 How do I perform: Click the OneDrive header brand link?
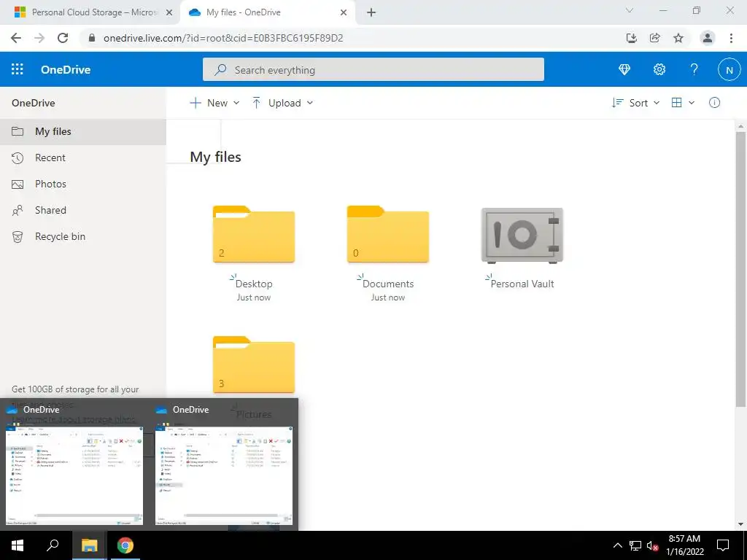(66, 69)
